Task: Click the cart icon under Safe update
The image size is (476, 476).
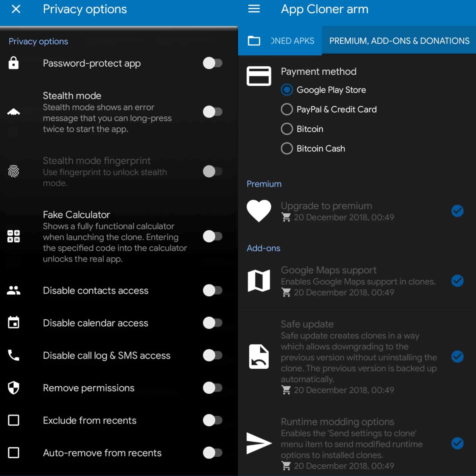Action: [x=286, y=390]
